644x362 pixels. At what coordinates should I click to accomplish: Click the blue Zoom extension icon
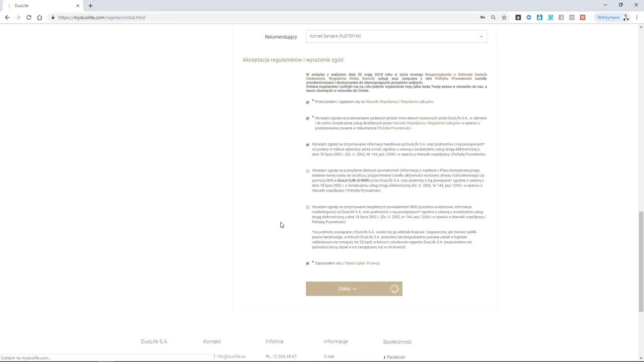[x=529, y=18]
